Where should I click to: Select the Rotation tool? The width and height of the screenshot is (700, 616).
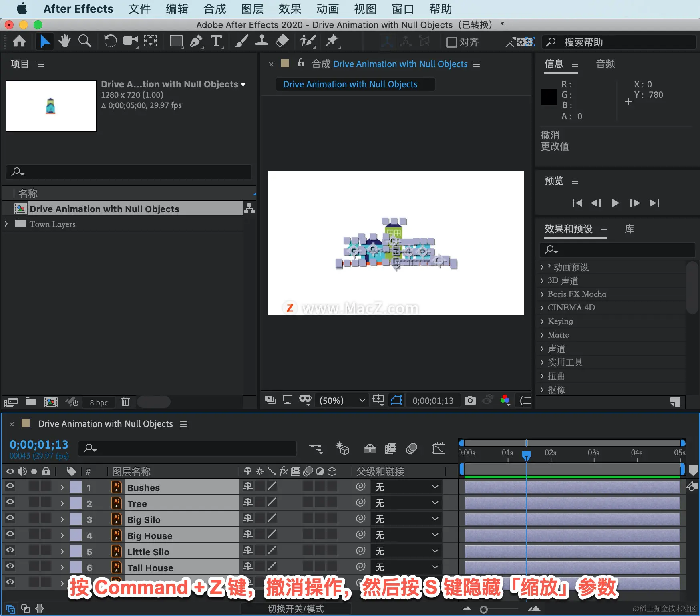(x=110, y=41)
